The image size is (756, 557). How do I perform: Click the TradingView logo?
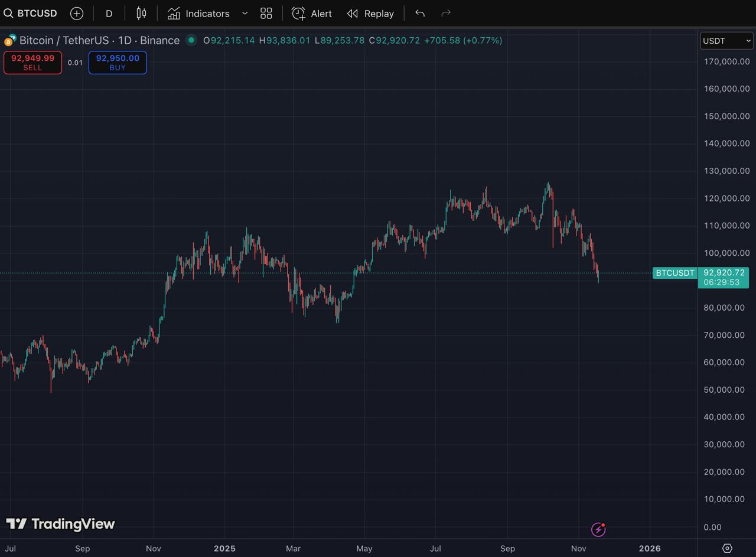point(60,524)
